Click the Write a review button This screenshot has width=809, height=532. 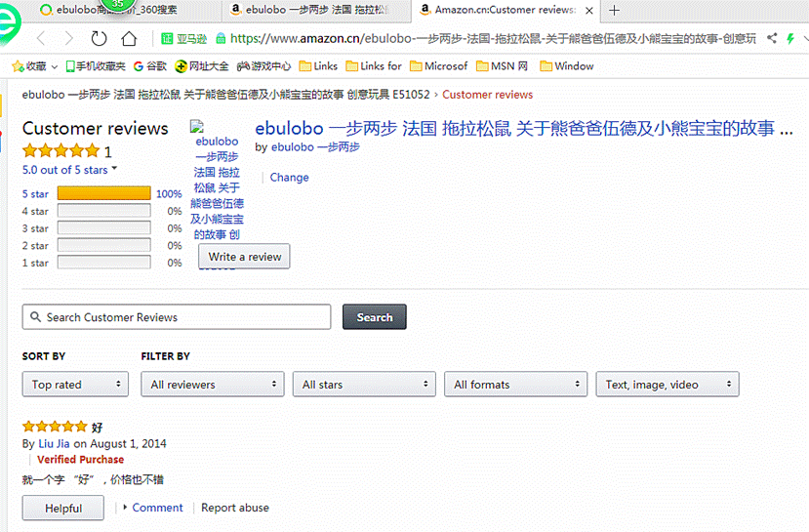[x=244, y=257]
